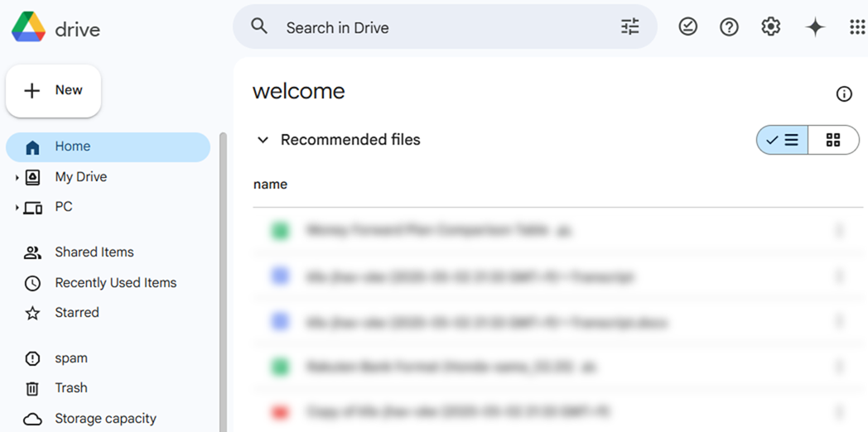Open more actions for first green spreadsheet row
Image resolution: width=868 pixels, height=432 pixels.
click(839, 230)
